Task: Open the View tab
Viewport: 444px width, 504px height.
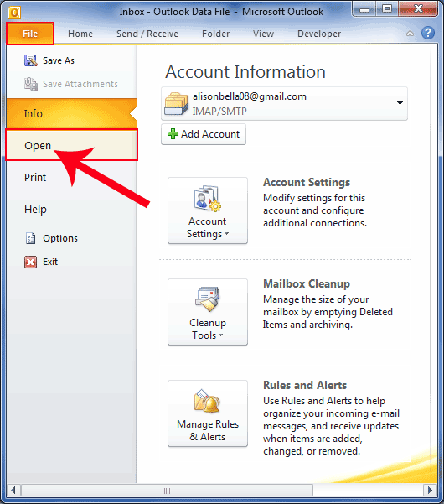Action: click(x=263, y=34)
